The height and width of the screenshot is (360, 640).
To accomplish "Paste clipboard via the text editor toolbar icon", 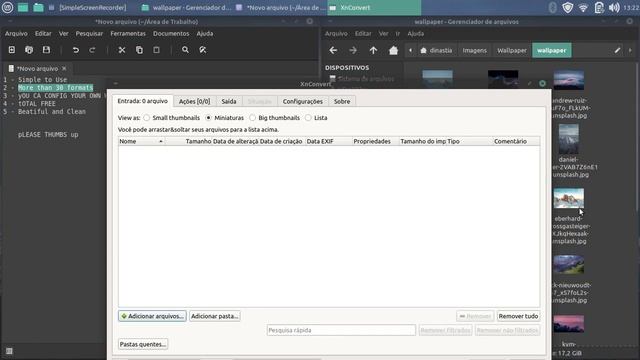I will 156,50.
